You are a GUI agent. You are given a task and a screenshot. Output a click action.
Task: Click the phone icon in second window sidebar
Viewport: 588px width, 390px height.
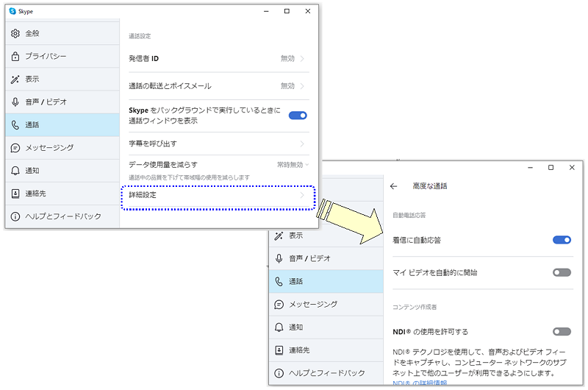(x=279, y=282)
